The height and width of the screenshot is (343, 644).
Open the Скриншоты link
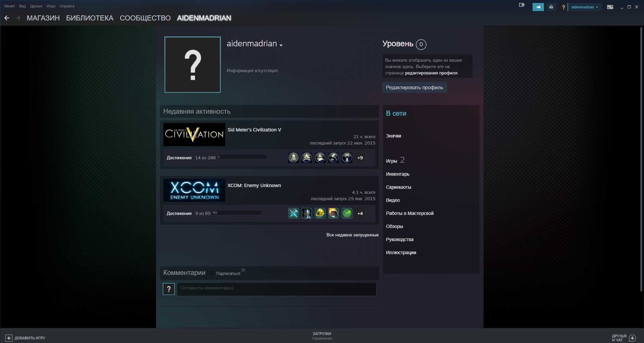coord(398,187)
